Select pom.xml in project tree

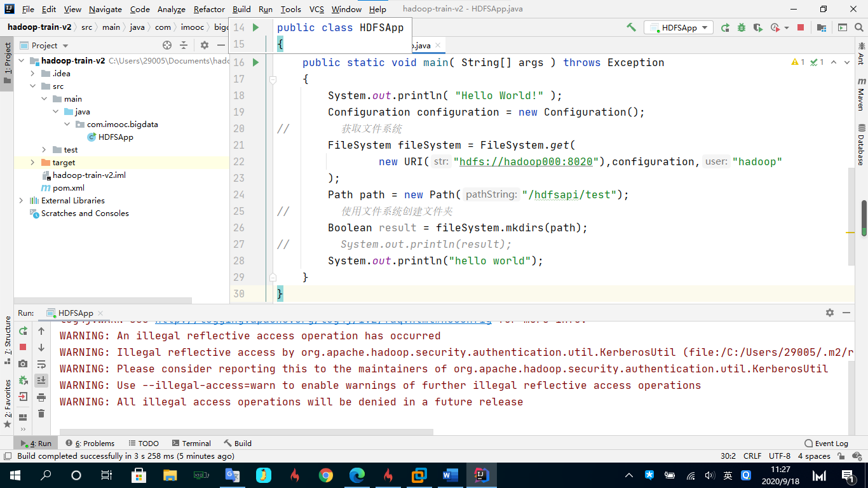tap(69, 188)
